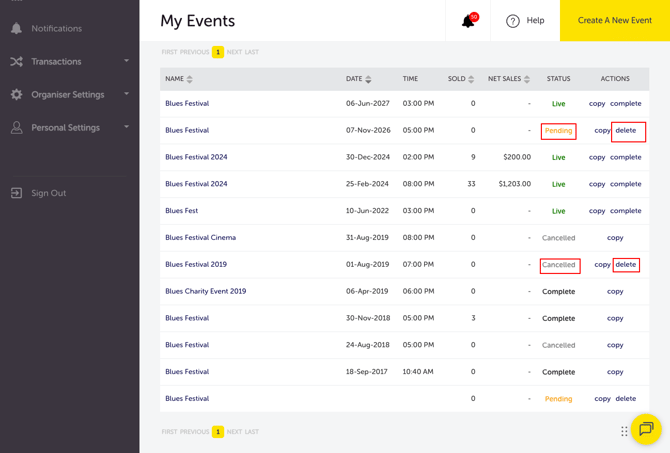This screenshot has width=670, height=453.
Task: Go to page 1 in top pagination
Action: (x=218, y=52)
